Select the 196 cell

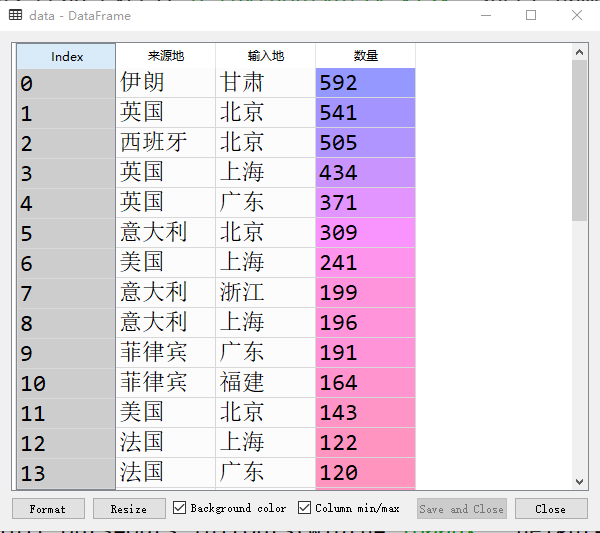tap(365, 323)
